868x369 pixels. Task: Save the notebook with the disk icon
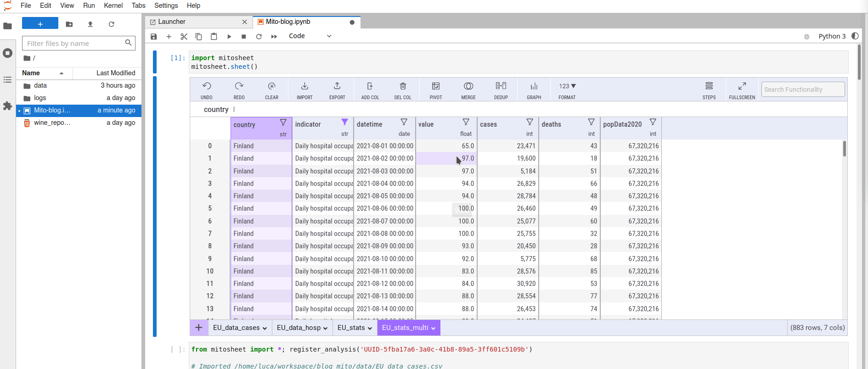tap(154, 36)
